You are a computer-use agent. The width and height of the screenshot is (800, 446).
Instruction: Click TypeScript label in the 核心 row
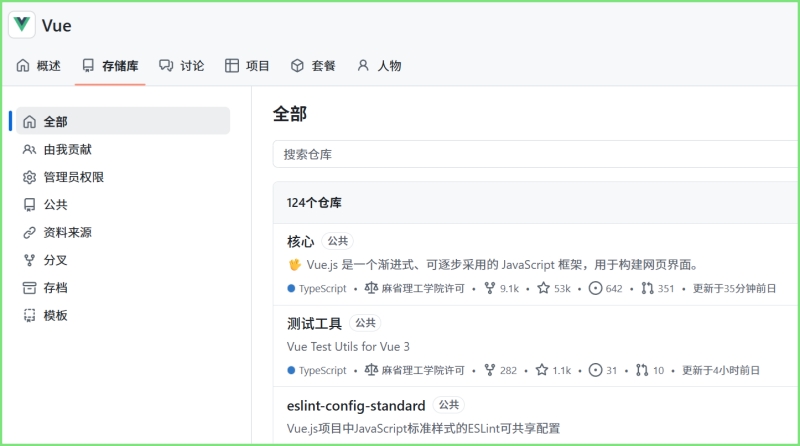(322, 289)
